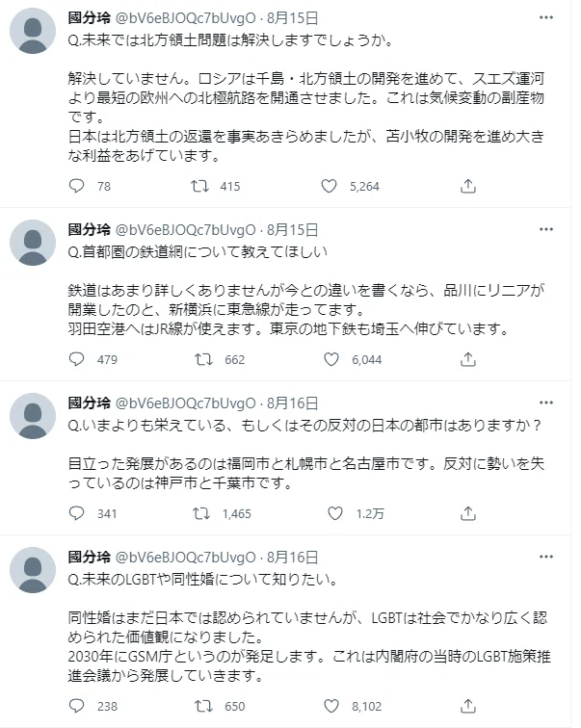The width and height of the screenshot is (581, 728).
Task: Share the 北方領土問題 tweet
Action: 468,186
